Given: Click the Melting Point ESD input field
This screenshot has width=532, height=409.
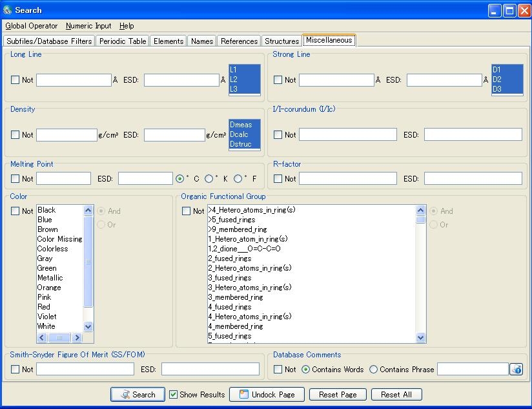Looking at the screenshot, I should click(x=145, y=178).
